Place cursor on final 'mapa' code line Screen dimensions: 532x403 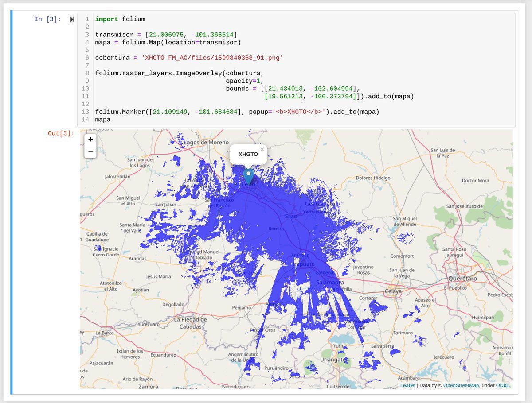click(x=102, y=120)
